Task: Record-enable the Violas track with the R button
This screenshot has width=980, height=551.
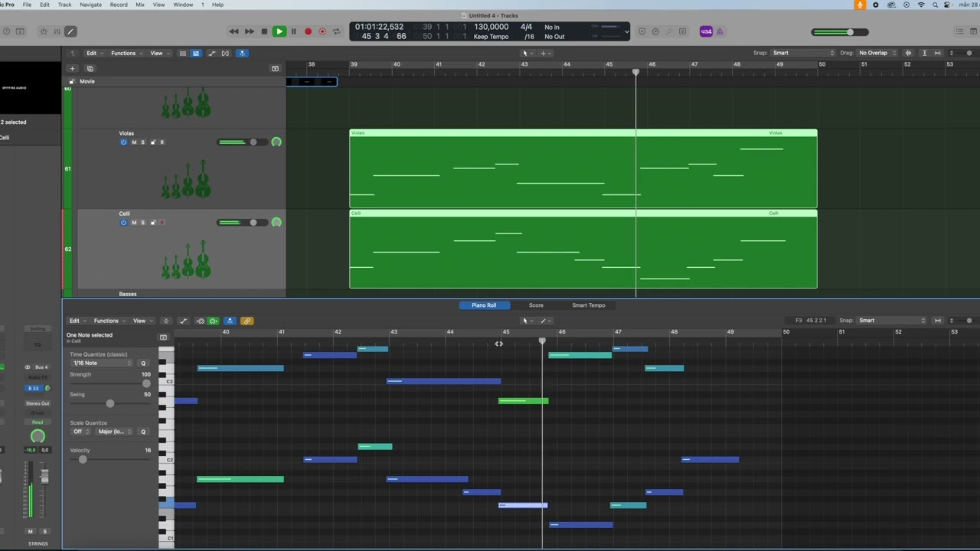Action: tap(162, 142)
